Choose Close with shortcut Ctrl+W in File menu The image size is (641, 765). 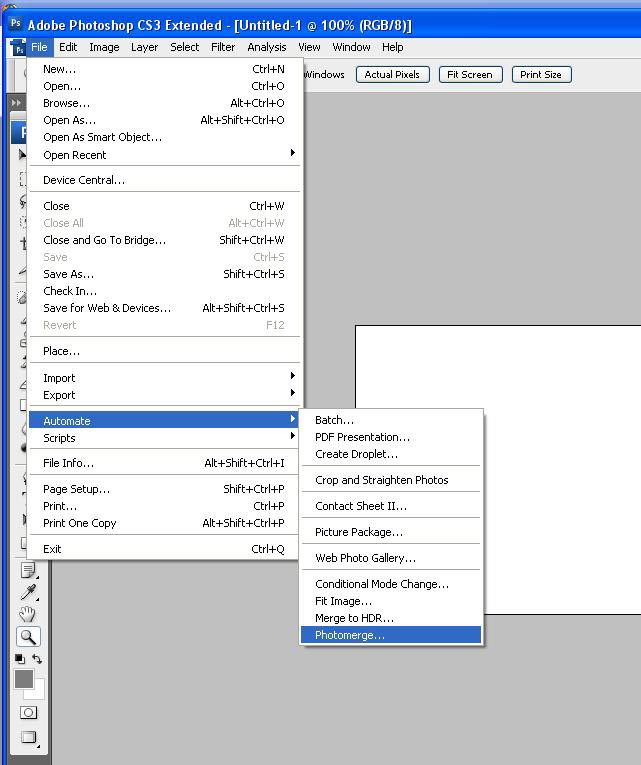click(164, 206)
